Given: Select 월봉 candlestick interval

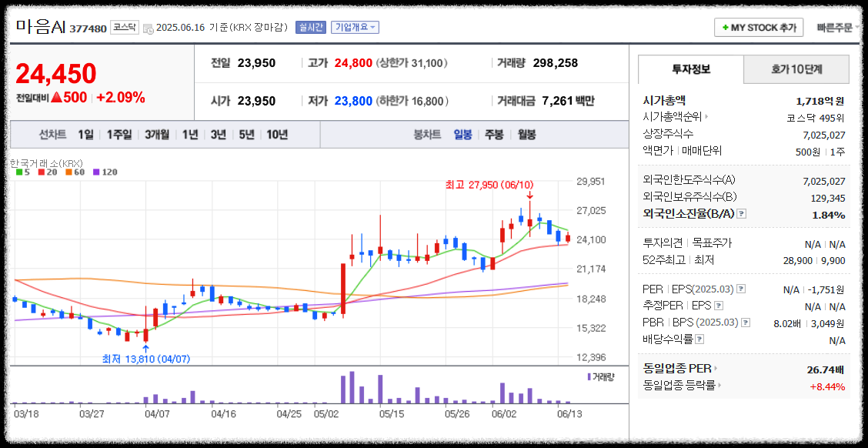Looking at the screenshot, I should 526,135.
